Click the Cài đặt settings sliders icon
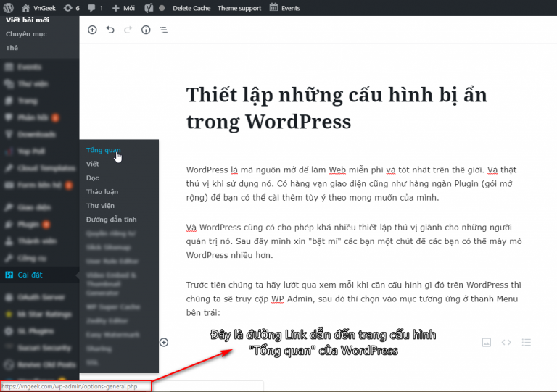The height and width of the screenshot is (392, 557). coord(9,275)
